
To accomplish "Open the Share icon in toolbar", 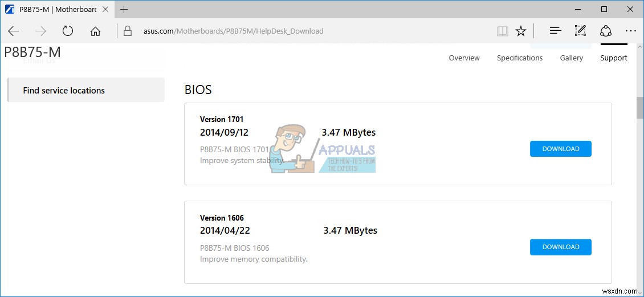I will [605, 31].
